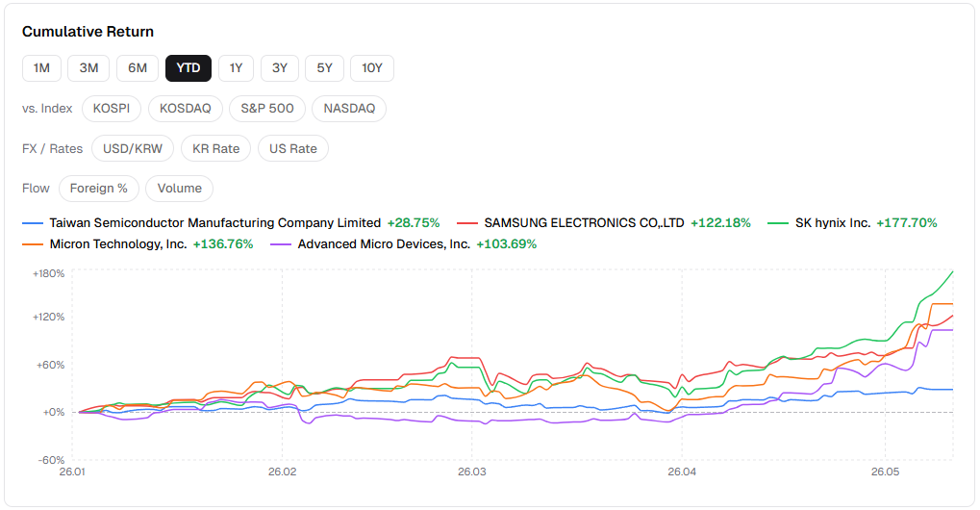This screenshot has width=980, height=510.
Task: Click the Micron Technology legend entry
Action: [x=138, y=244]
